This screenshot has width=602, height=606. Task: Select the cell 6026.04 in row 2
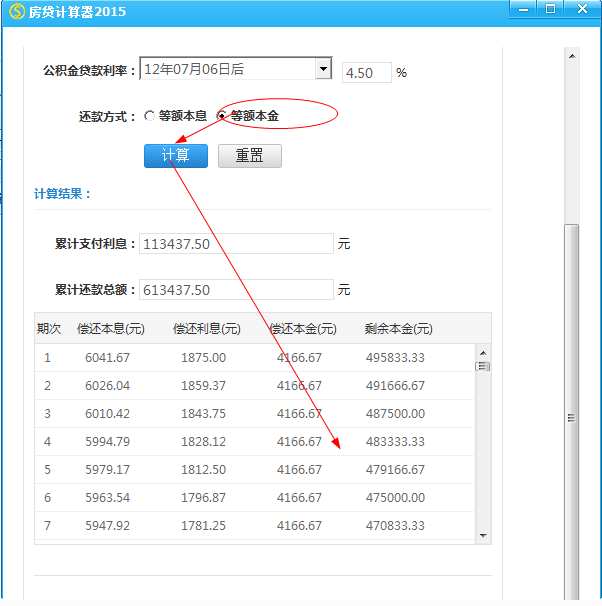[x=107, y=386]
